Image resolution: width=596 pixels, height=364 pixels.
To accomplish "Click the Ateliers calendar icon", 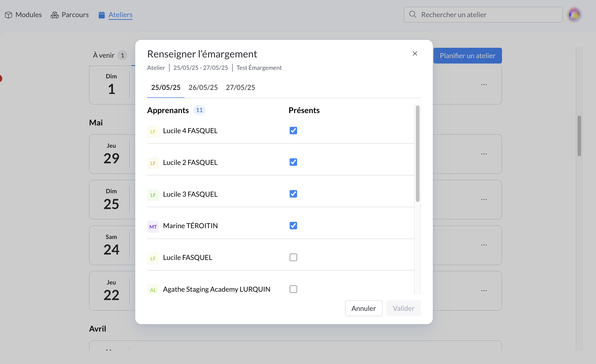I will (102, 15).
